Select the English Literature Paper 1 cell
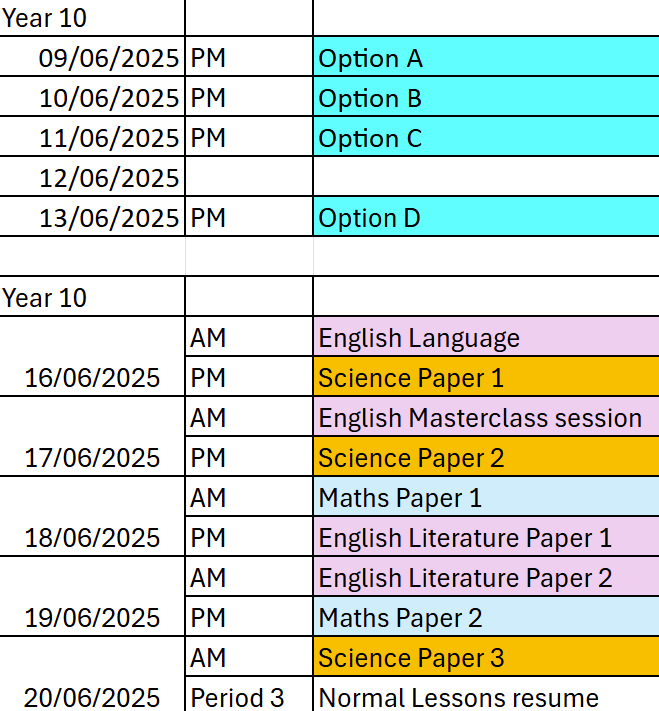The image size is (659, 711). point(486,536)
